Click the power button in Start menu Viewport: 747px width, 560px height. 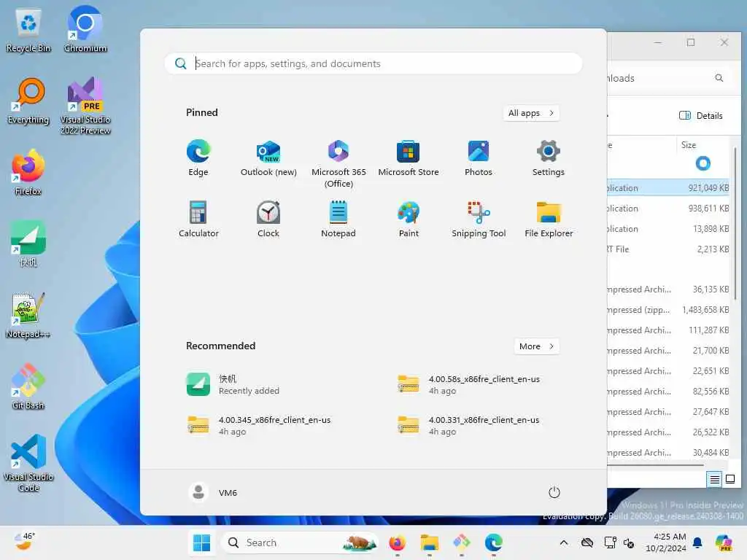[554, 492]
